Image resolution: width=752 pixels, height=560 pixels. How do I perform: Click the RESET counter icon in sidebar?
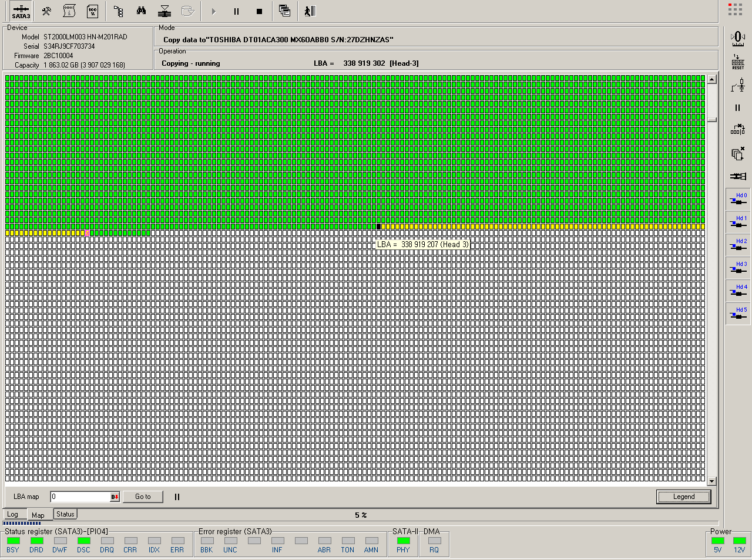pos(738,62)
